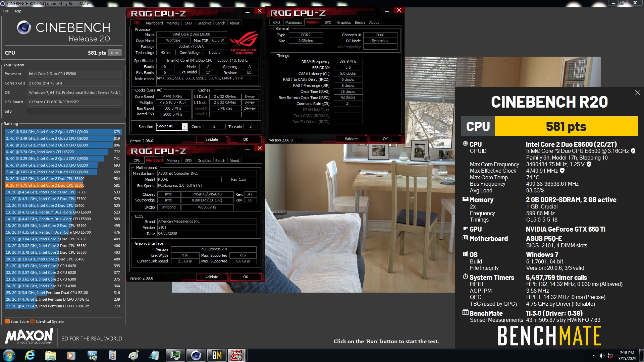Click the Motherboard icon in BenchMate panel
This screenshot has height=362, width=644.
[x=465, y=238]
